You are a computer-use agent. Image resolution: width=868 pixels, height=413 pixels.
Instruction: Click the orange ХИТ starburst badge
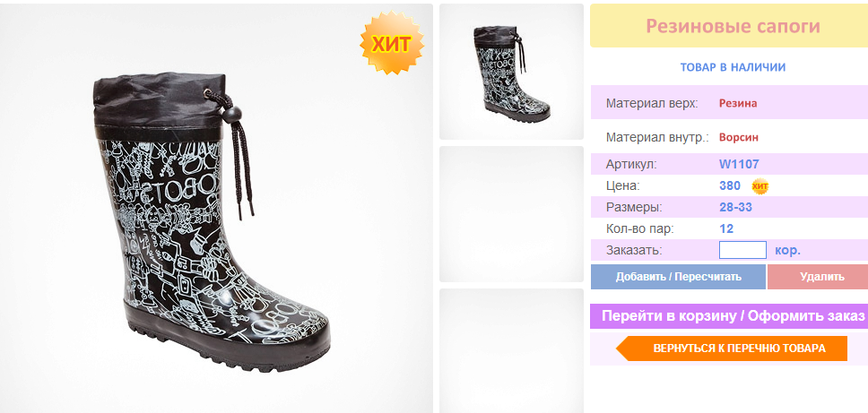pyautogui.click(x=392, y=43)
